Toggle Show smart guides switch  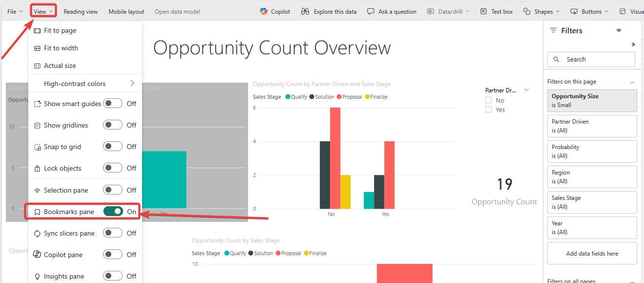113,104
